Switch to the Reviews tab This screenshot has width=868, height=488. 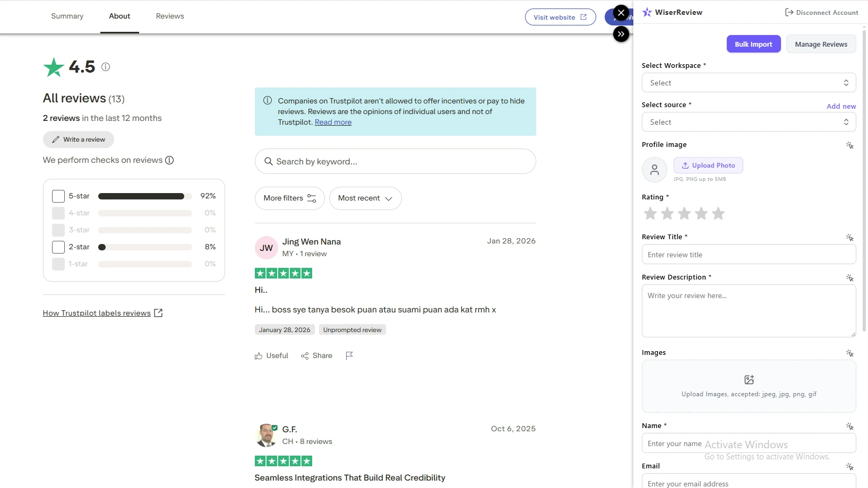(170, 16)
